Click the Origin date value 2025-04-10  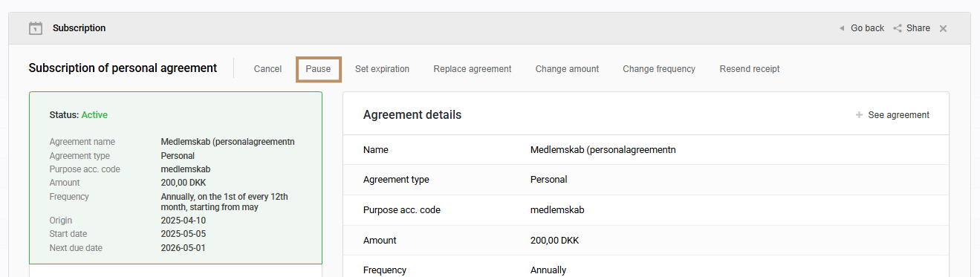[183, 221]
